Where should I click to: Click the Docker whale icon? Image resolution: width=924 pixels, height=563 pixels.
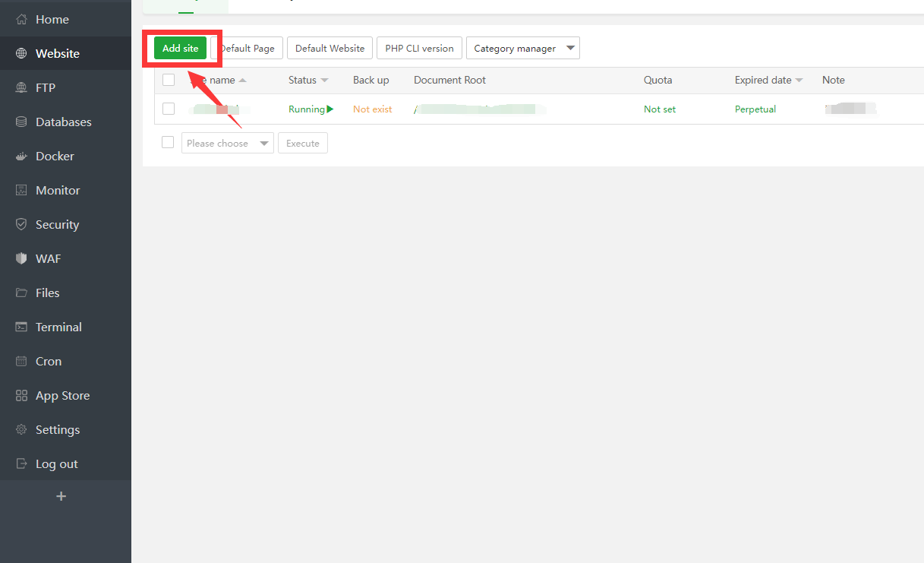point(21,157)
